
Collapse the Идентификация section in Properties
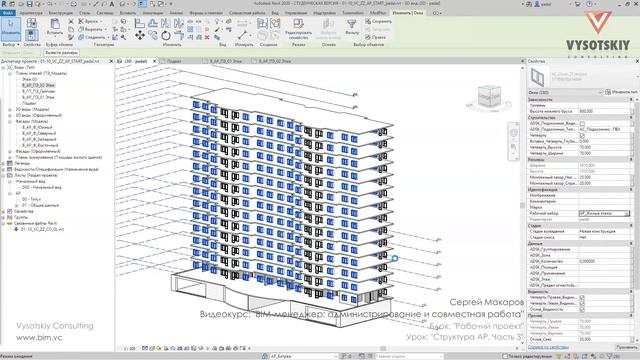[631, 190]
